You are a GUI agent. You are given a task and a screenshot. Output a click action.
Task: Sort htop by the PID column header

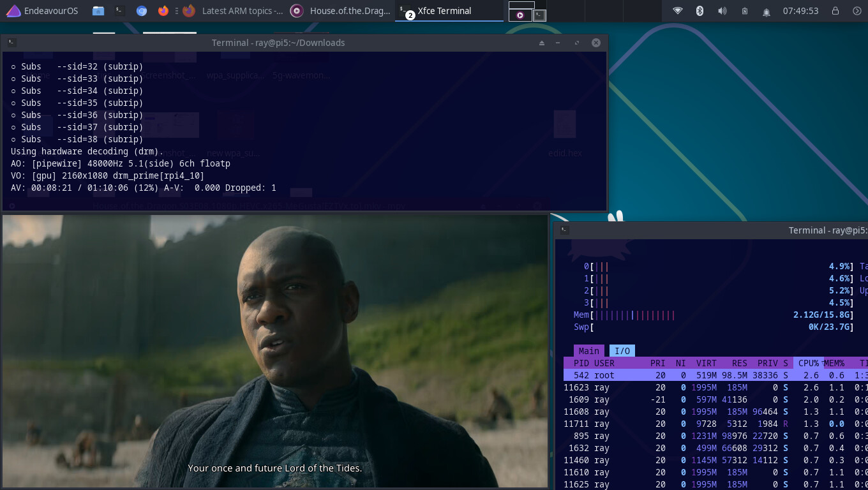click(581, 363)
